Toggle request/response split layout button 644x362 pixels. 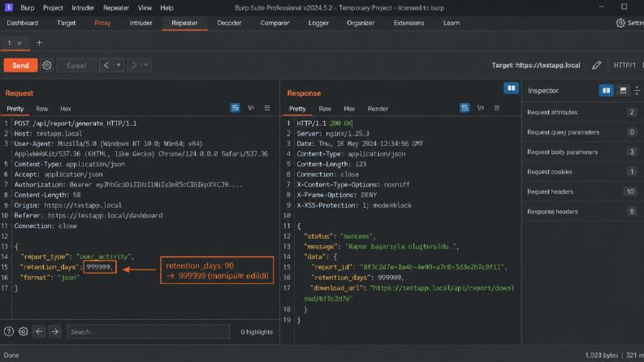tap(512, 88)
